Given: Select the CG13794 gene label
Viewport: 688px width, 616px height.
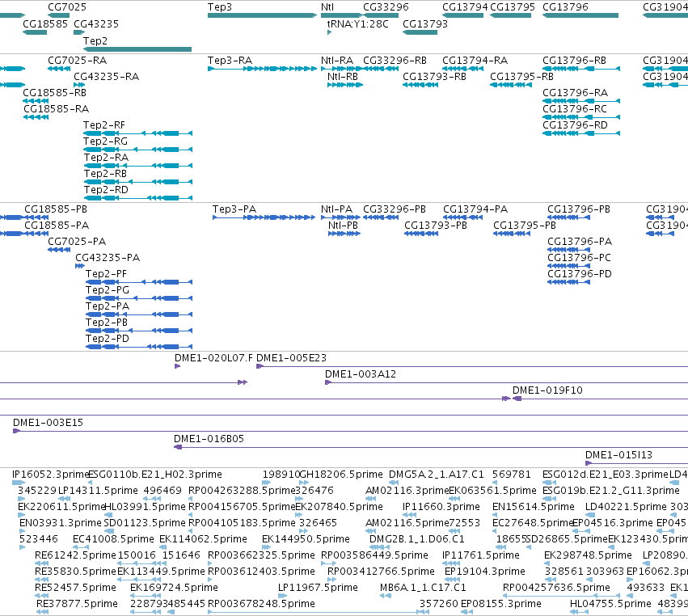Looking at the screenshot, I should (x=465, y=7).
